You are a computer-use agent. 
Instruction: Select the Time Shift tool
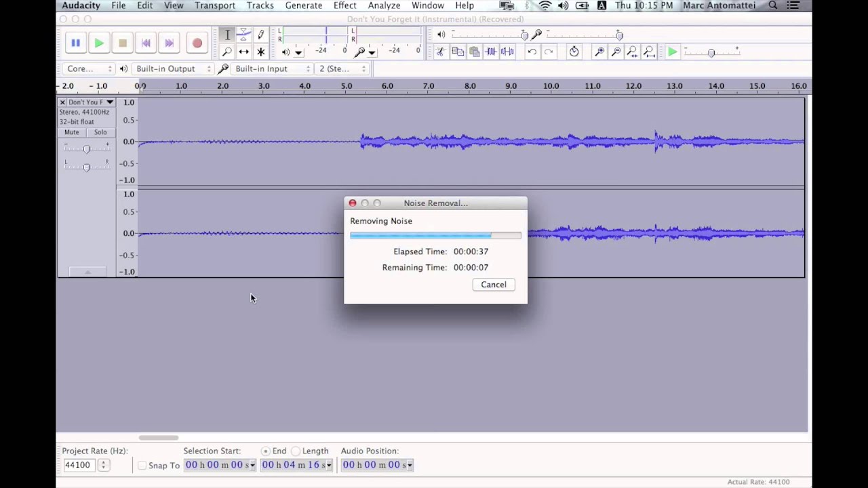tap(243, 52)
